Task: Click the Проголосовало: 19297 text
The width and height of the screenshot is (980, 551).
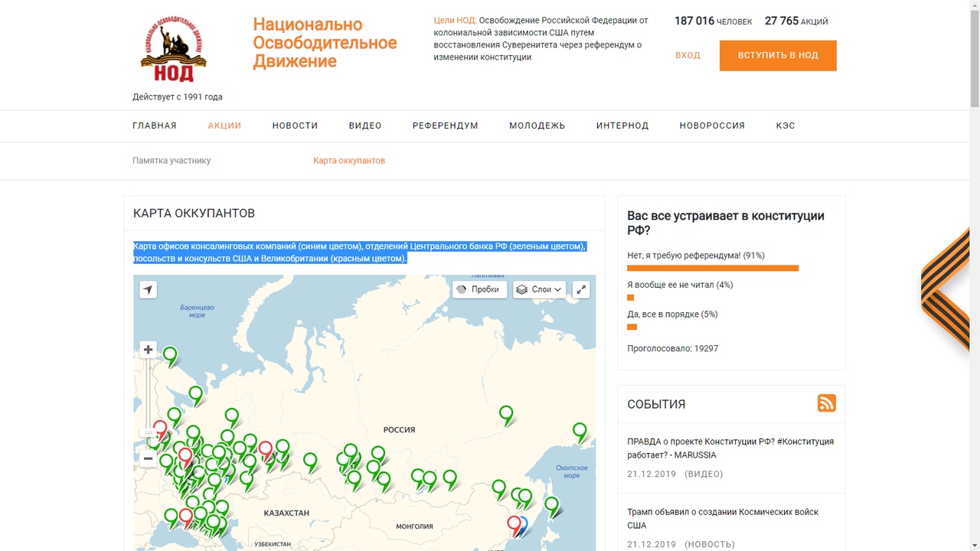Action: coord(673,348)
